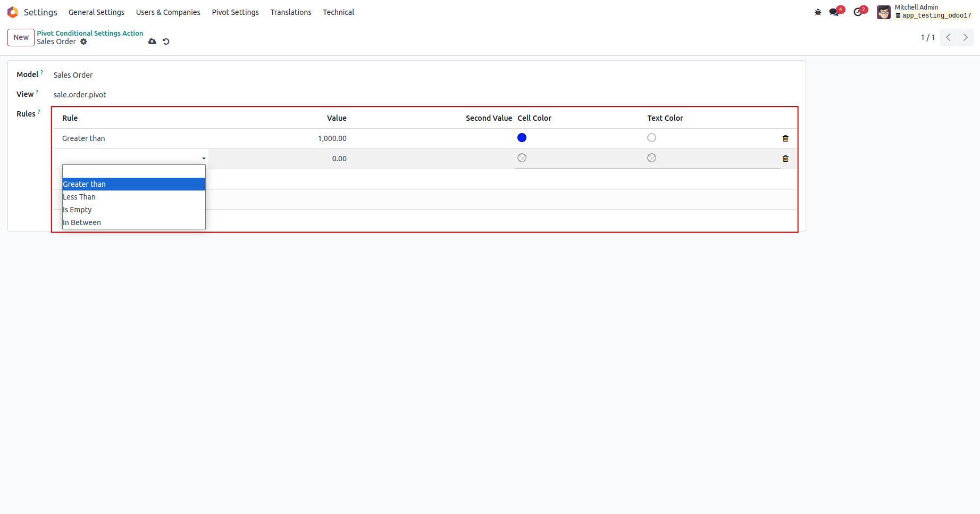Choose Is Empty in the dropdown list
980x514 pixels.
(133, 210)
